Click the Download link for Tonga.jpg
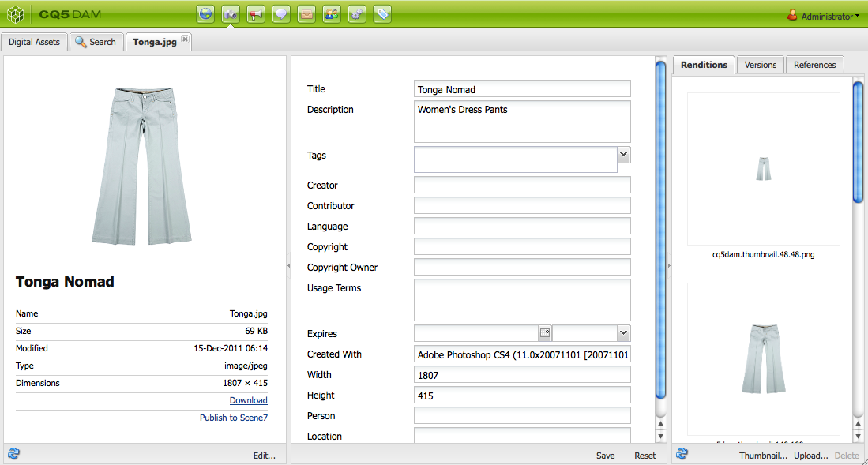868x465 pixels. [x=248, y=400]
